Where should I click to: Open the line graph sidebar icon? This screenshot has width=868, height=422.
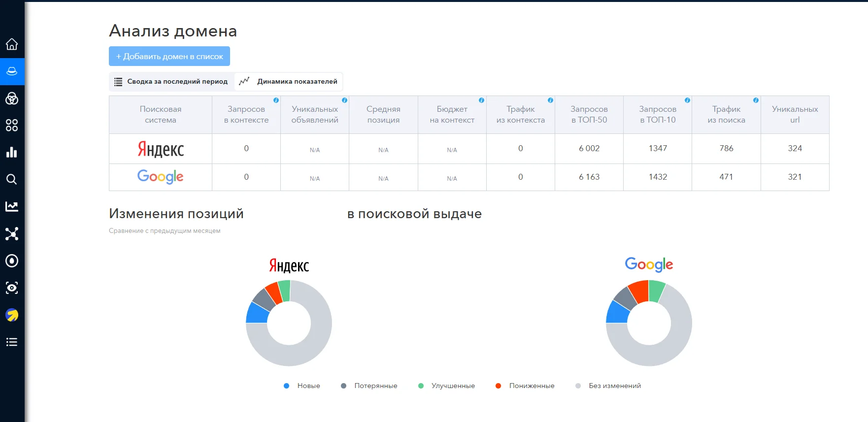point(12,206)
